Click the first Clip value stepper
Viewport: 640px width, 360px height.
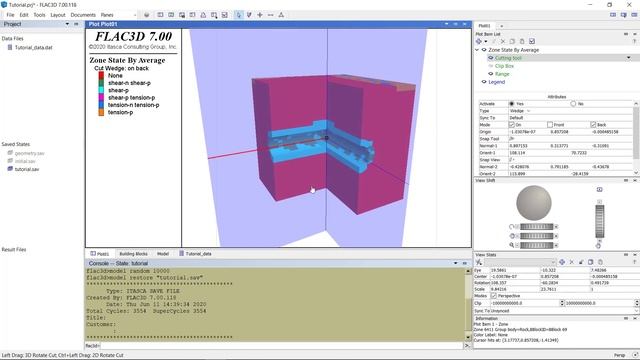pyautogui.click(x=562, y=303)
